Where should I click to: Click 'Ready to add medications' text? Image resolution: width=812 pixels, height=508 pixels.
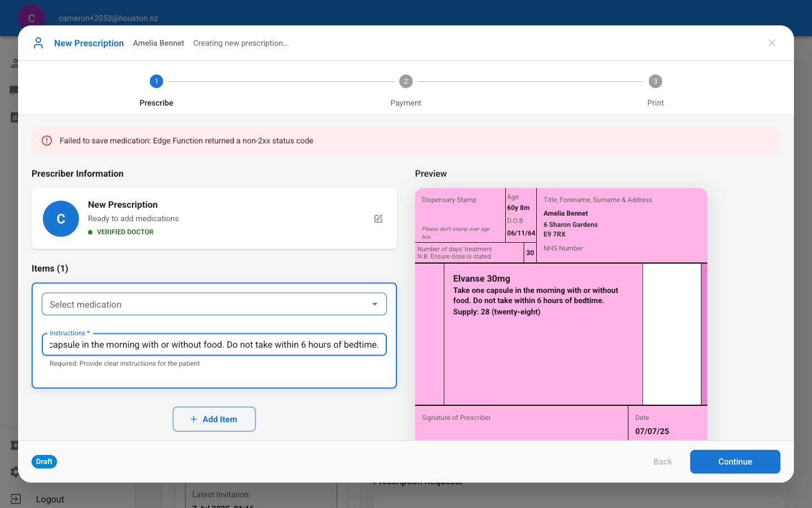tap(133, 218)
